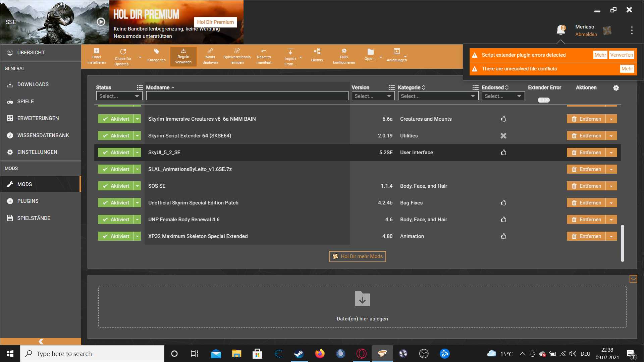Click Reset to manifest
This screenshot has height=362, width=644.
click(264, 56)
